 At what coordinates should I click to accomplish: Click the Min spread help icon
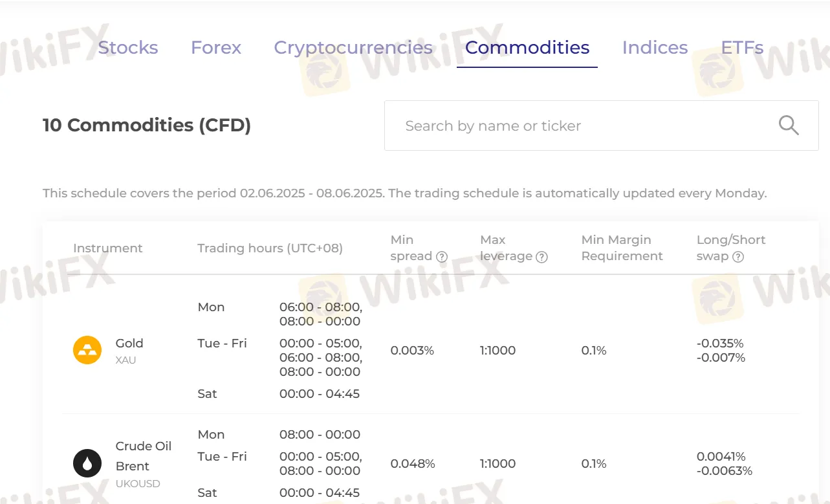click(x=442, y=257)
